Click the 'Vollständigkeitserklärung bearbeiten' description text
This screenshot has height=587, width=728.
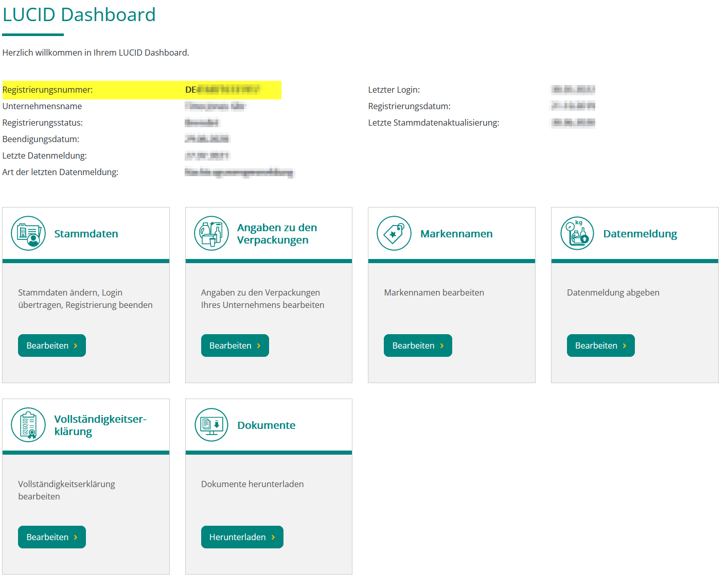[67, 490]
